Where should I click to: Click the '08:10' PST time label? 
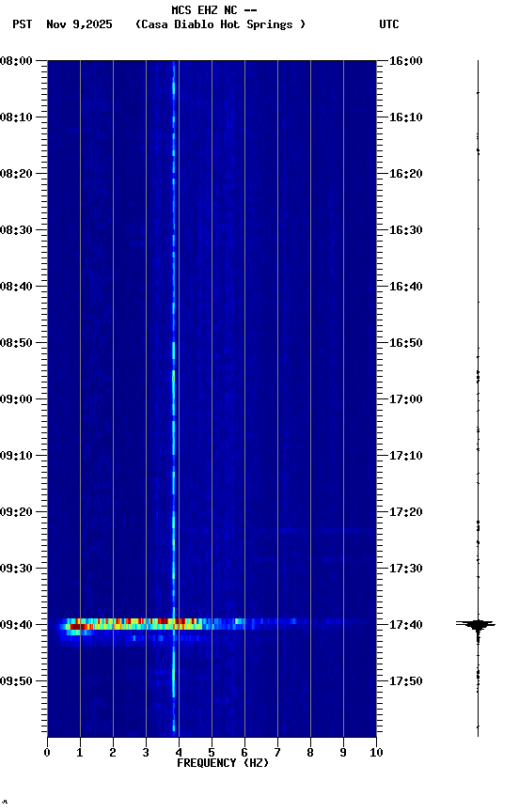[16, 117]
